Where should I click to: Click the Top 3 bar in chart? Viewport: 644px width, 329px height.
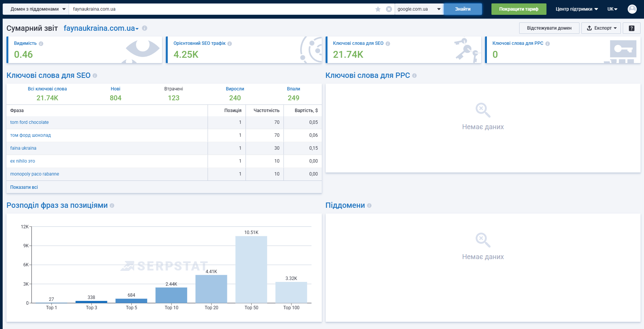coord(91,302)
